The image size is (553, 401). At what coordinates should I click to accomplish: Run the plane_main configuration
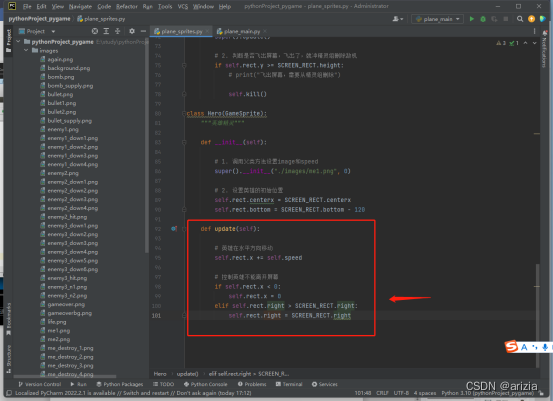[x=472, y=19]
